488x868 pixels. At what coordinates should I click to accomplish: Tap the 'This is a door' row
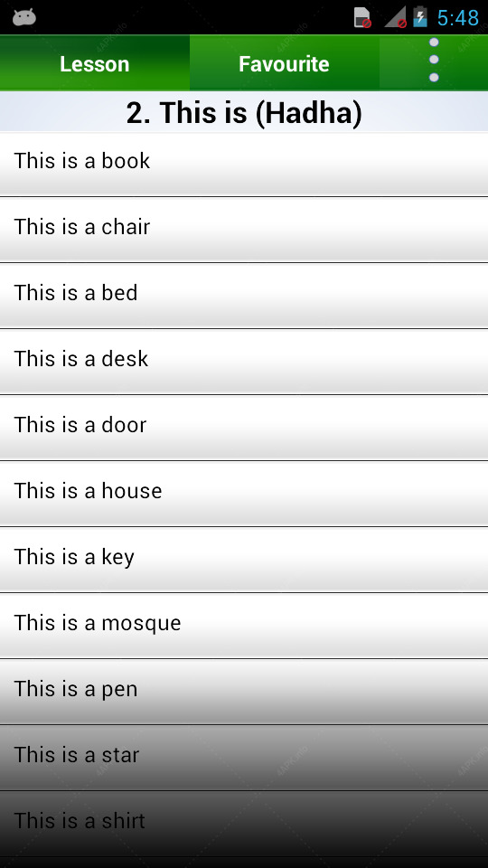[x=244, y=428]
